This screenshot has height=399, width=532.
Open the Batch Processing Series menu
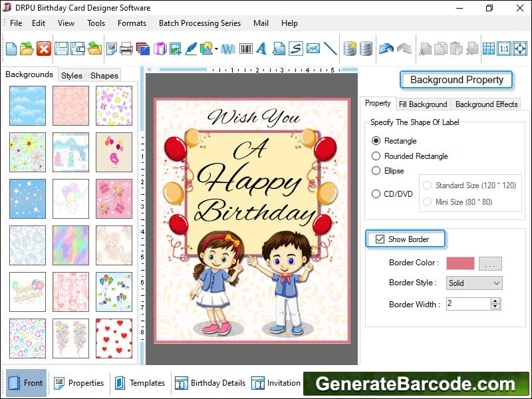[x=199, y=23]
